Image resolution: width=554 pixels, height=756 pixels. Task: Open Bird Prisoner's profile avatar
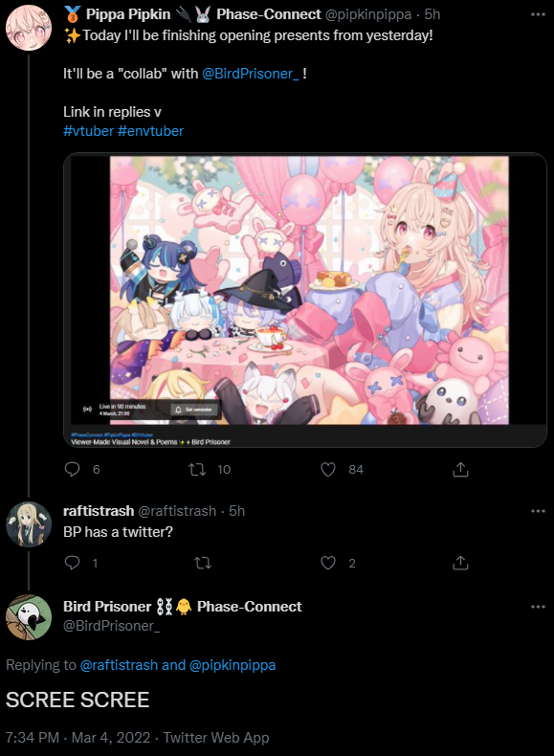point(29,617)
